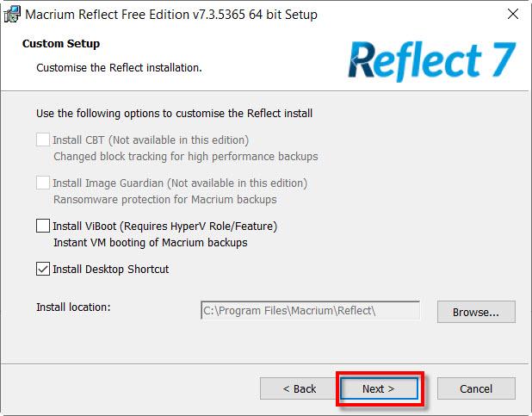Uncheck Install Desktop Shortcut
Screen dimensions: 532x416
coord(43,269)
